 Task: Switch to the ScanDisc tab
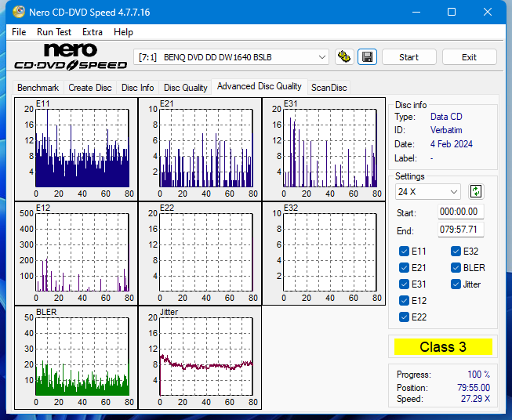[x=329, y=88]
